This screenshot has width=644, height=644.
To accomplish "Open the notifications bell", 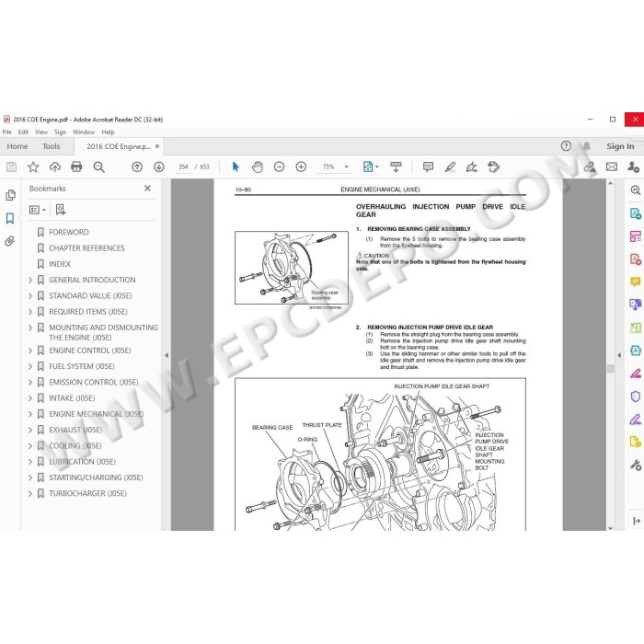I will coord(587,145).
